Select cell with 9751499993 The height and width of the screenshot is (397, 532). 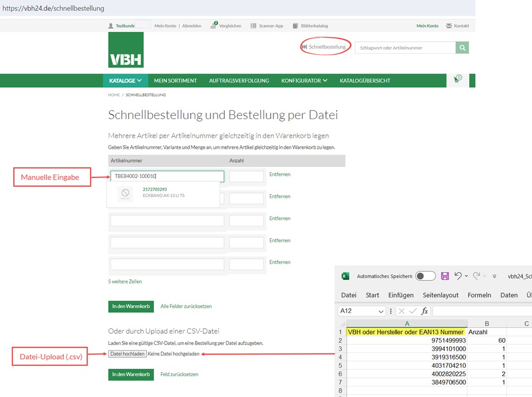pos(407,341)
